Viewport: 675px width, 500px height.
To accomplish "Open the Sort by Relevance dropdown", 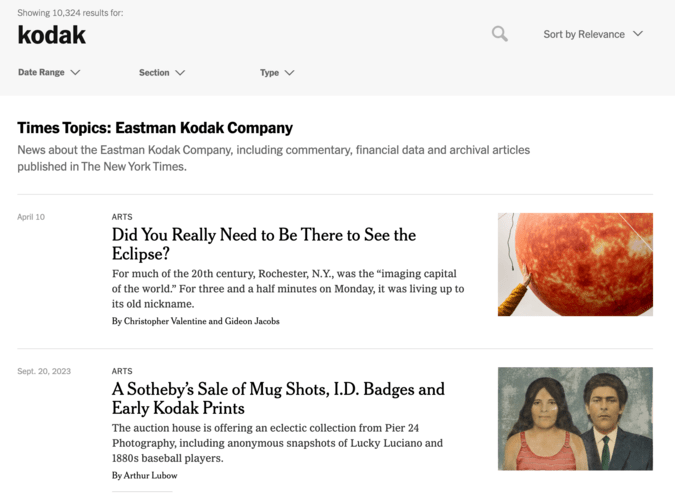I will click(592, 34).
